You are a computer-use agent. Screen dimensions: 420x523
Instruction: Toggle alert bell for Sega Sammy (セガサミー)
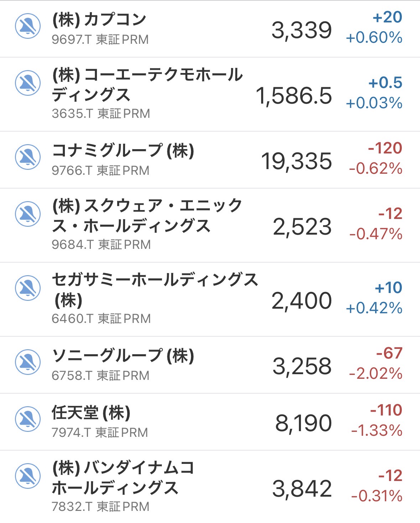[x=28, y=288]
